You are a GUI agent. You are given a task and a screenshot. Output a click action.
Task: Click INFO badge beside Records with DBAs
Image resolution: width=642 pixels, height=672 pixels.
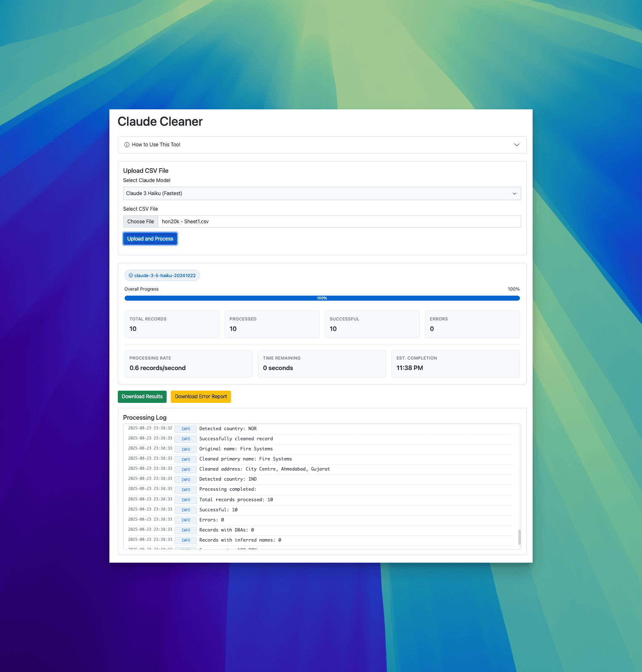point(186,530)
